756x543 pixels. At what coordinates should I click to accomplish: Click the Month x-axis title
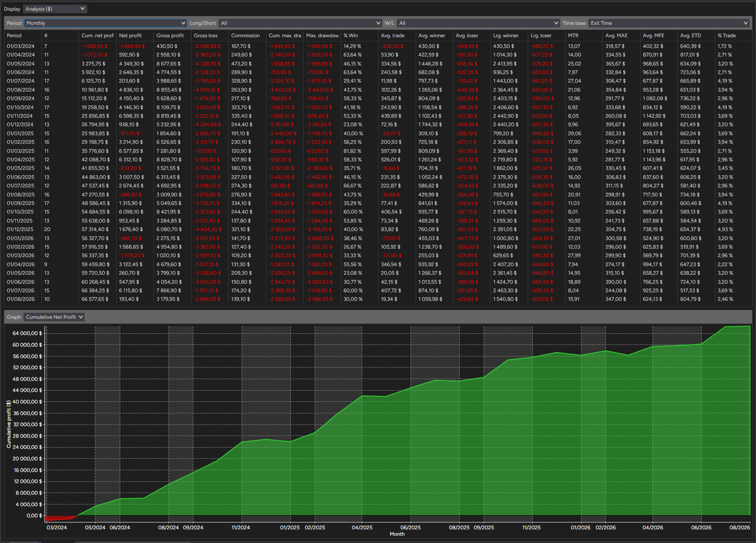397,534
